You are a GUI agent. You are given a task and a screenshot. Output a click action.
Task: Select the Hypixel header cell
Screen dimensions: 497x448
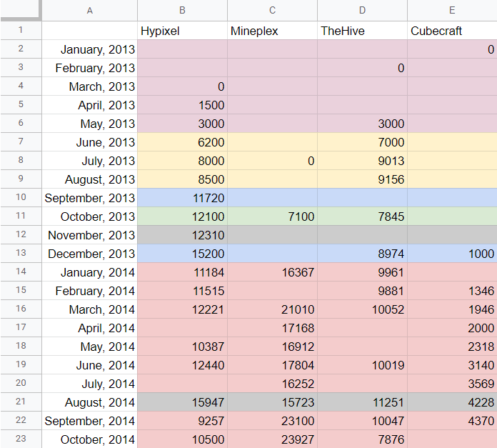click(x=182, y=31)
